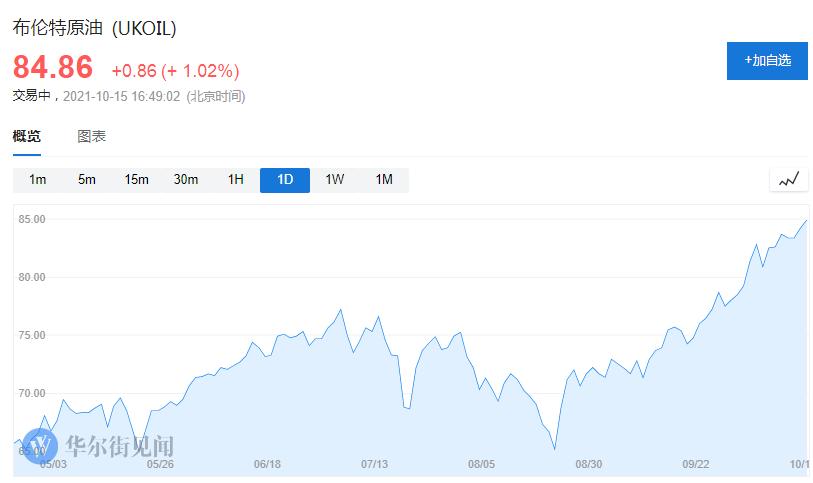Switch chart to 1H interval
813x483 pixels.
pyautogui.click(x=236, y=180)
